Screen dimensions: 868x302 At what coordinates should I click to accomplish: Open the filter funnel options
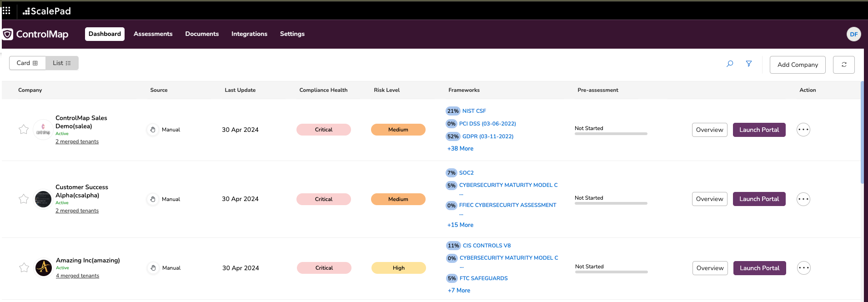click(x=748, y=64)
